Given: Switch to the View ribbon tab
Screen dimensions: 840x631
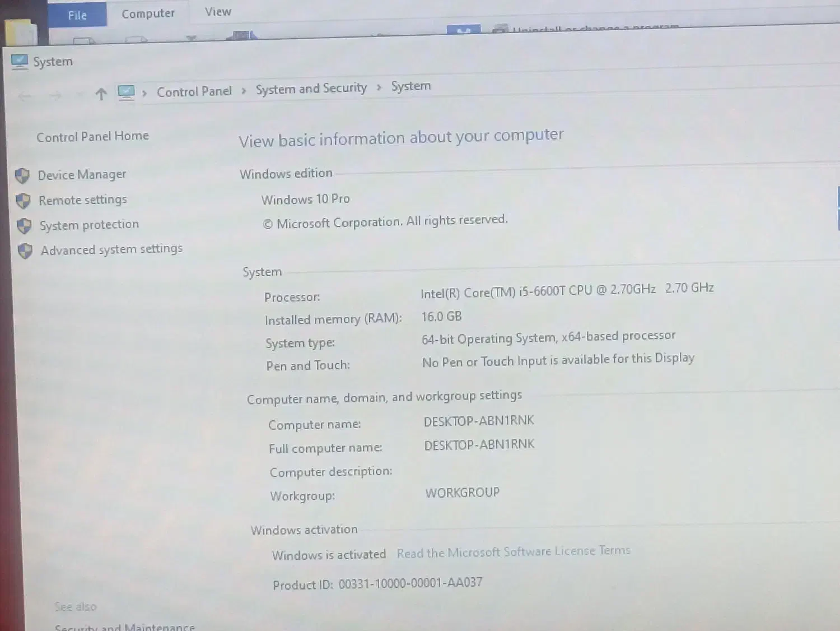Looking at the screenshot, I should (x=218, y=12).
